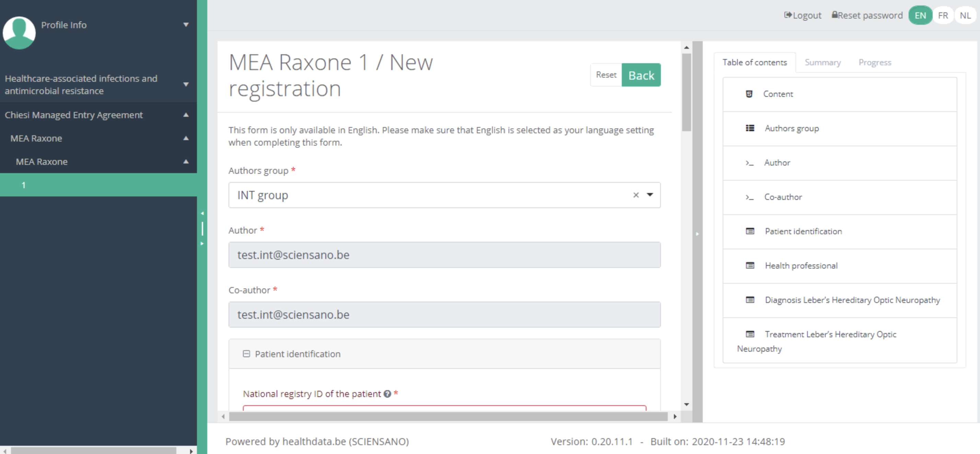Open the INT group combo box
The image size is (980, 454).
coord(444,195)
